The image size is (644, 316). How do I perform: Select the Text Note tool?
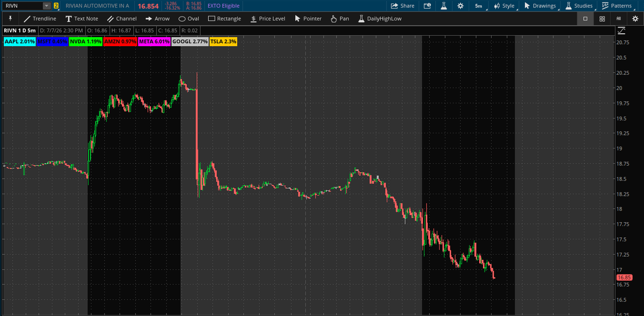[x=82, y=18]
